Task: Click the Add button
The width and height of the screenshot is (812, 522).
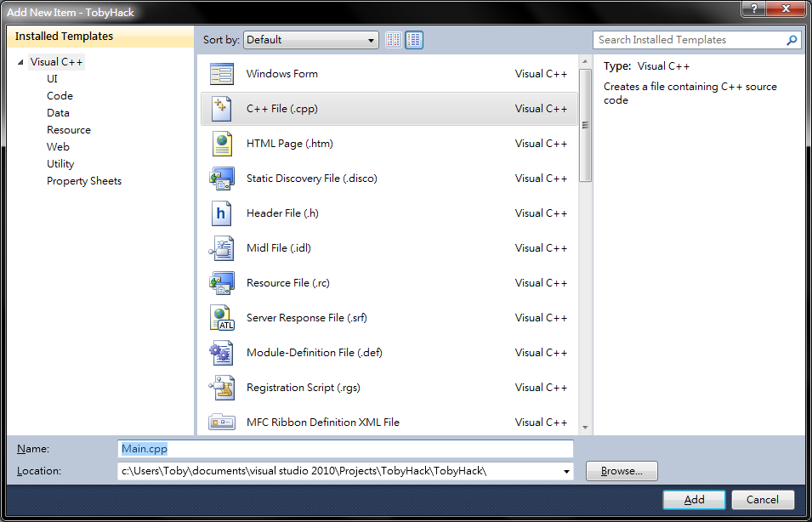Action: point(694,500)
